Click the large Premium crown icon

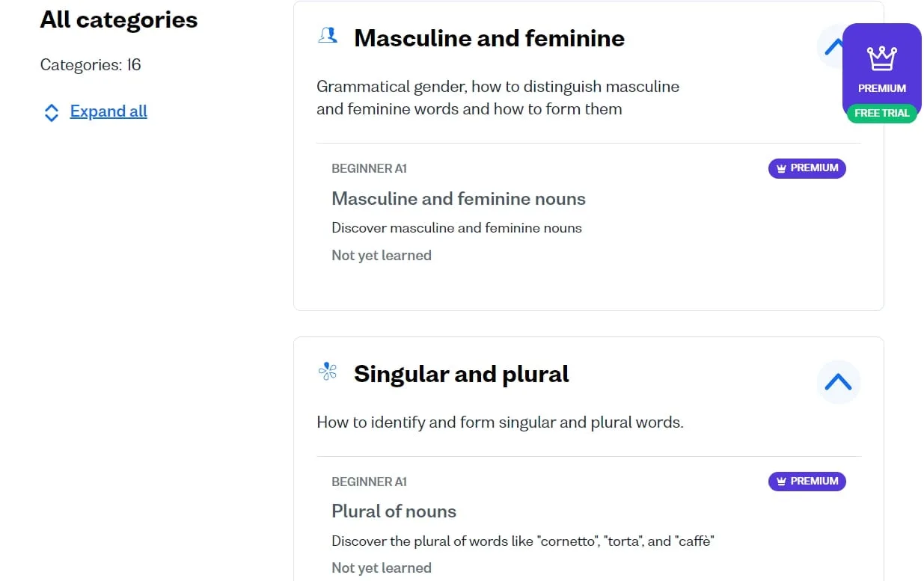coord(881,58)
